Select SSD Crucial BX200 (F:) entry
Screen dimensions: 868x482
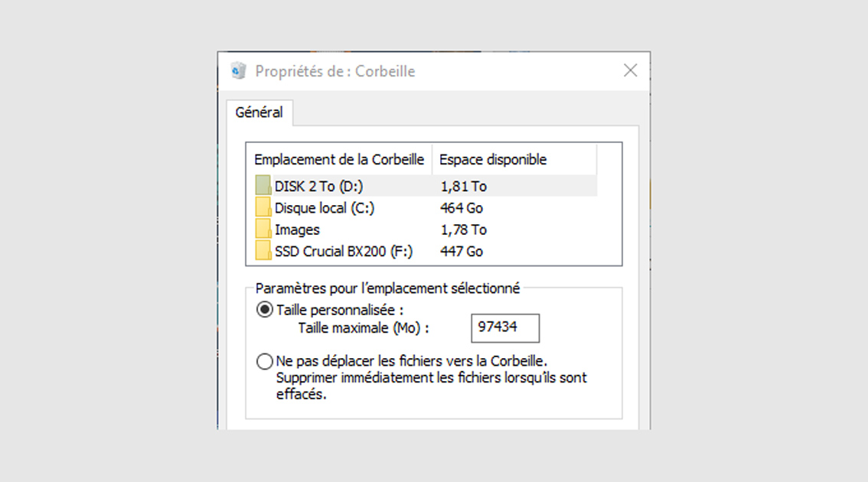coord(344,251)
